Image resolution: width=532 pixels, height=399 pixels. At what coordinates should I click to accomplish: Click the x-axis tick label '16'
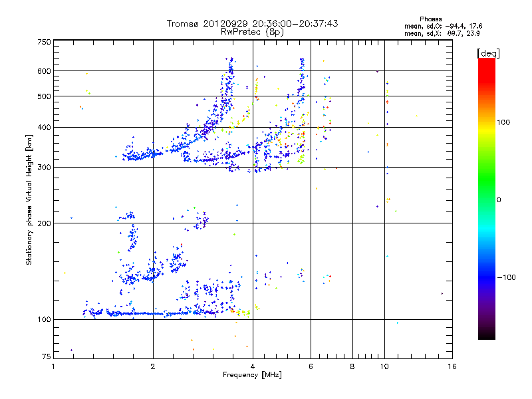[x=452, y=366]
